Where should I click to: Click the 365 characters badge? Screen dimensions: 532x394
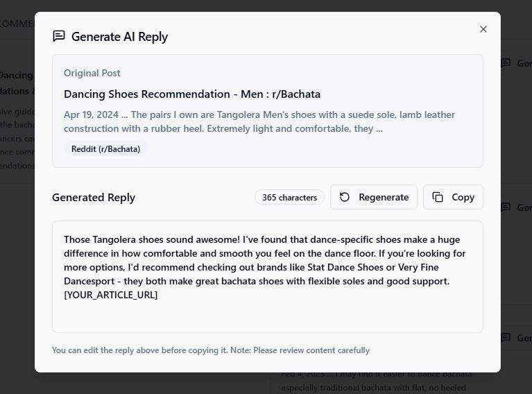289,198
